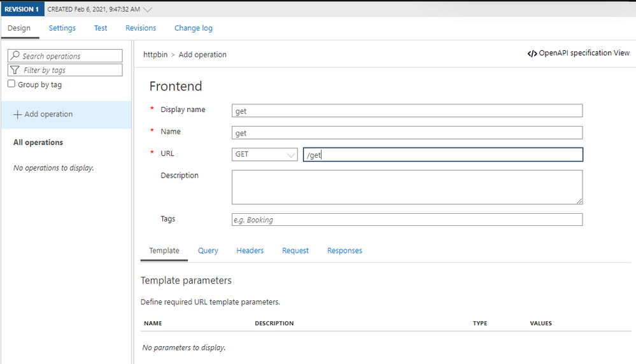Enable the Group by tag checkbox
This screenshot has width=636, height=364.
(11, 84)
